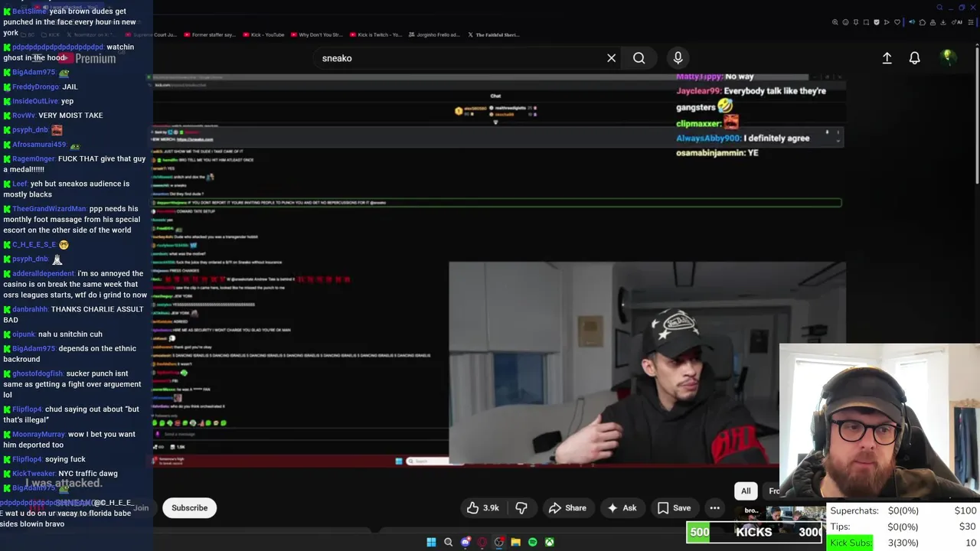The width and height of the screenshot is (980, 551).
Task: Click the browser pin toolbar icon
Action: (856, 22)
